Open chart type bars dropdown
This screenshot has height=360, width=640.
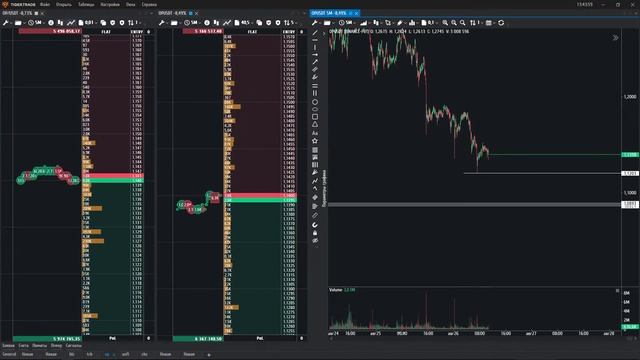point(363,23)
